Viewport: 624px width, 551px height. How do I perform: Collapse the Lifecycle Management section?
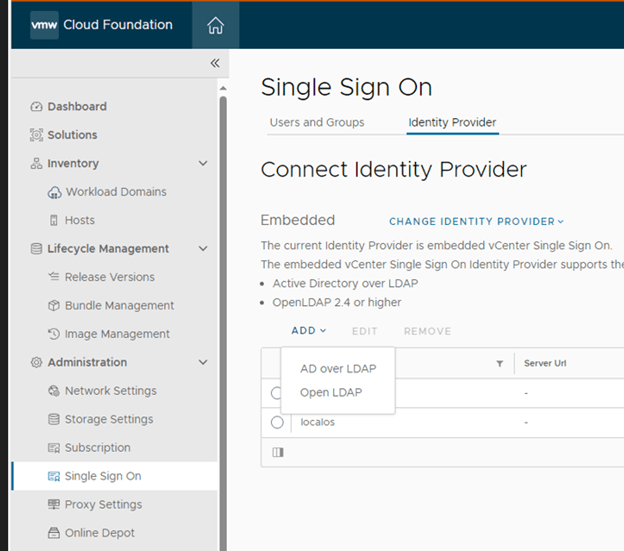[x=203, y=249]
